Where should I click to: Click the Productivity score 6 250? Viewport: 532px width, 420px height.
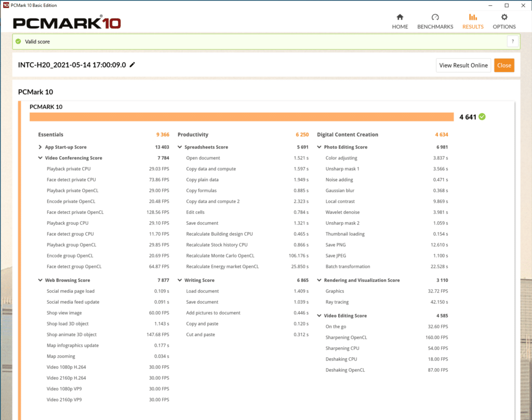tap(302, 134)
